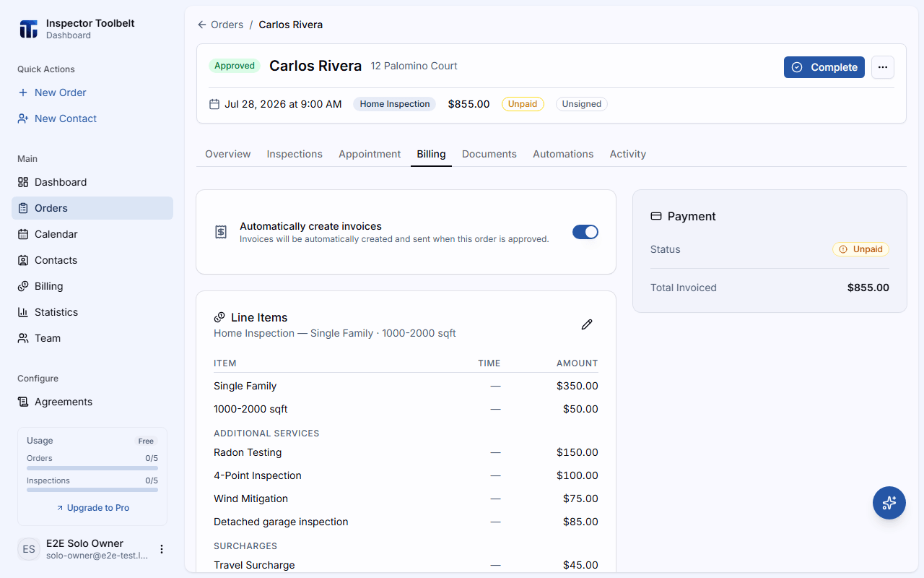Open the Documents tab
Viewport: 924px width, 578px height.
click(489, 154)
